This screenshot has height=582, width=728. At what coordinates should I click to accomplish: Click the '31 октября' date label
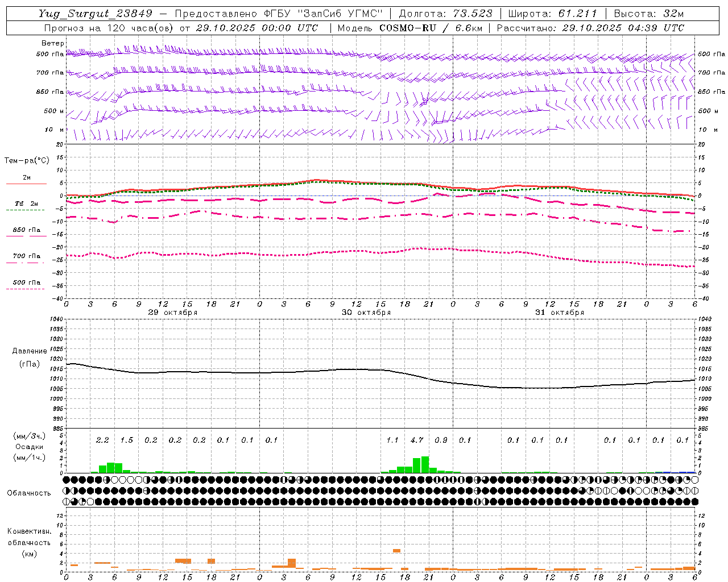560,313
